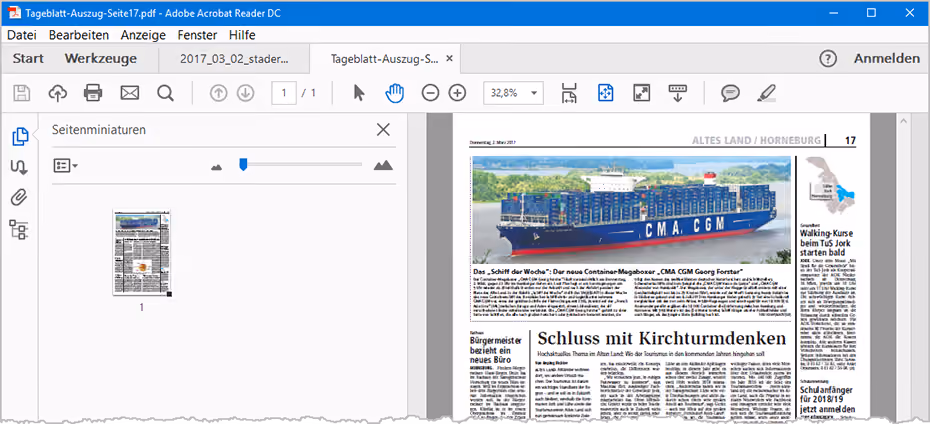Open thumbnail options dropdown menu
The width and height of the screenshot is (930, 424).
(x=66, y=165)
